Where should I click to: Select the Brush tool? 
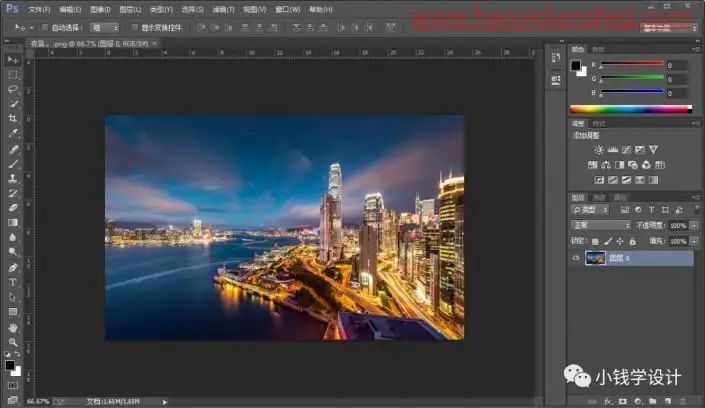pos(13,164)
